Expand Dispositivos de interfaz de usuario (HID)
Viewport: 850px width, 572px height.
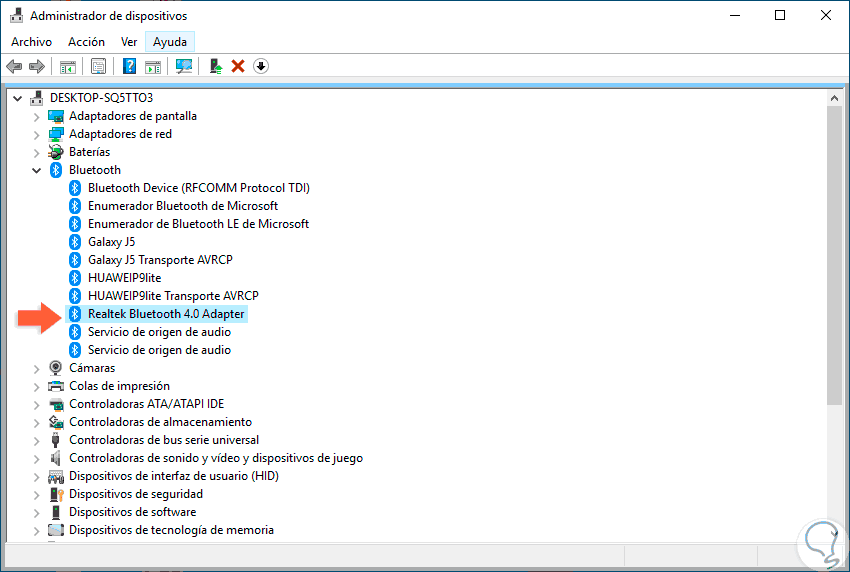point(36,477)
